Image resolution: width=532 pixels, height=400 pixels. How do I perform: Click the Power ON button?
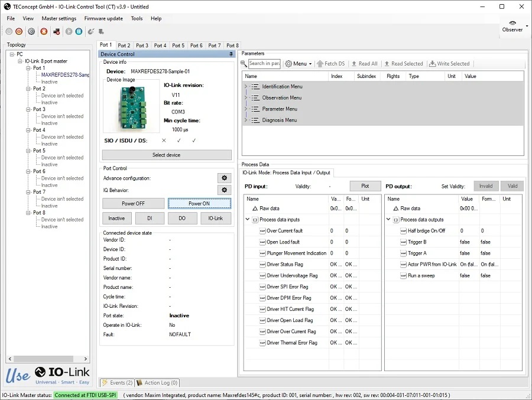tap(199, 204)
